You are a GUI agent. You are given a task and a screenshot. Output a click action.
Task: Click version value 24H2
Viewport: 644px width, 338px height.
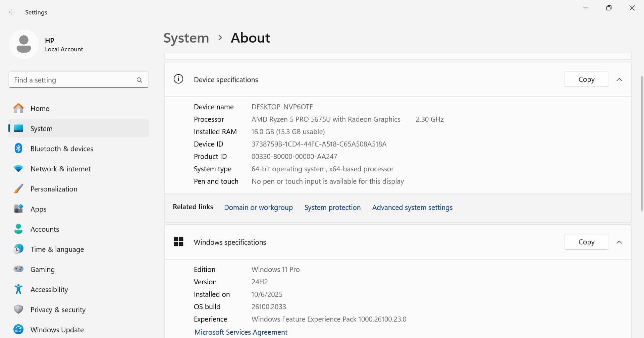point(260,282)
